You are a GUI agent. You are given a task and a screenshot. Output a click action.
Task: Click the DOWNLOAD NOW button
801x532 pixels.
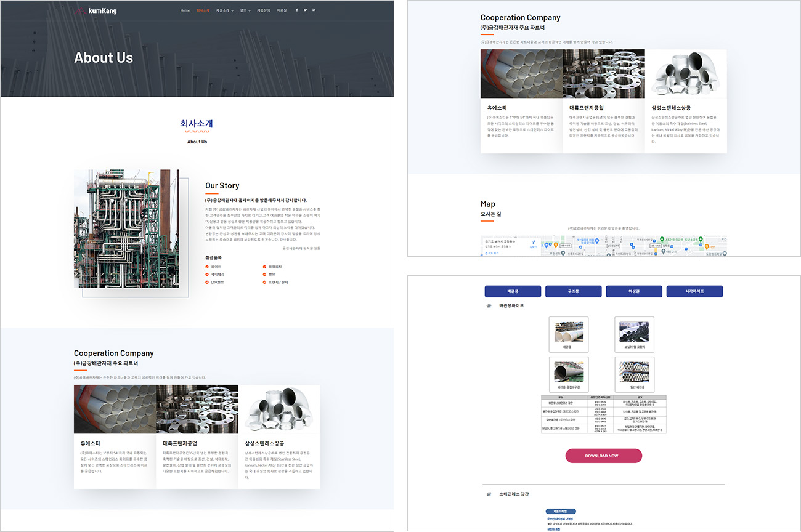603,456
